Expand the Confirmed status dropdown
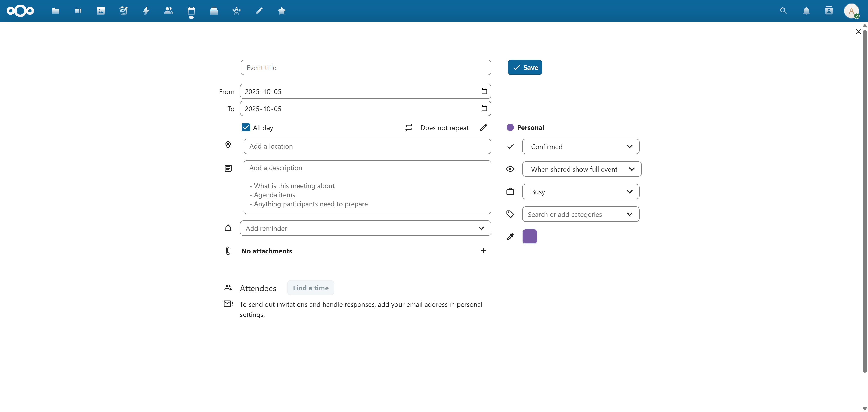 click(x=581, y=146)
